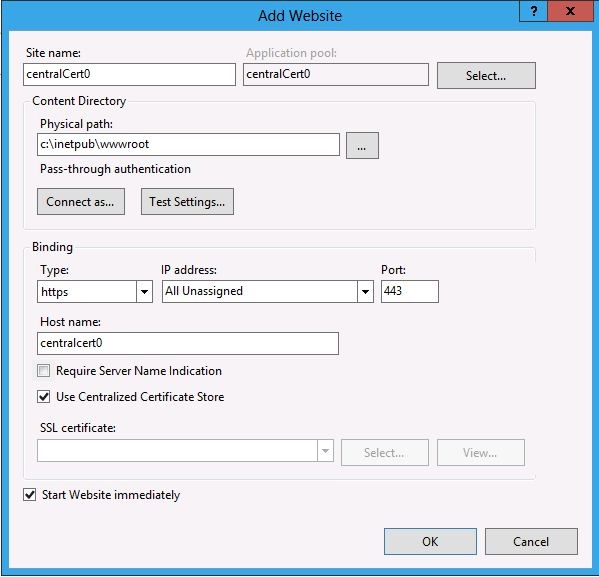
Task: Click the Physical path input field
Action: pos(188,144)
